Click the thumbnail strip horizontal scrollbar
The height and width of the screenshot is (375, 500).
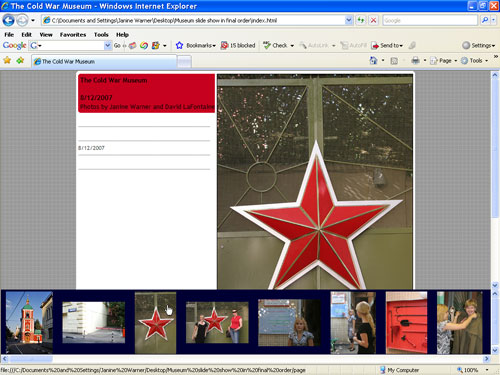tap(246, 359)
